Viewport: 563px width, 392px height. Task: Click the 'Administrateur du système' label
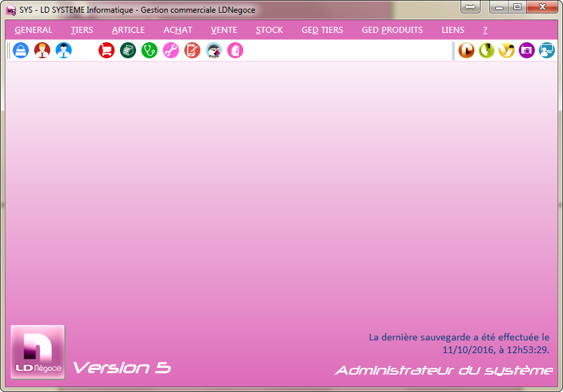coord(444,370)
